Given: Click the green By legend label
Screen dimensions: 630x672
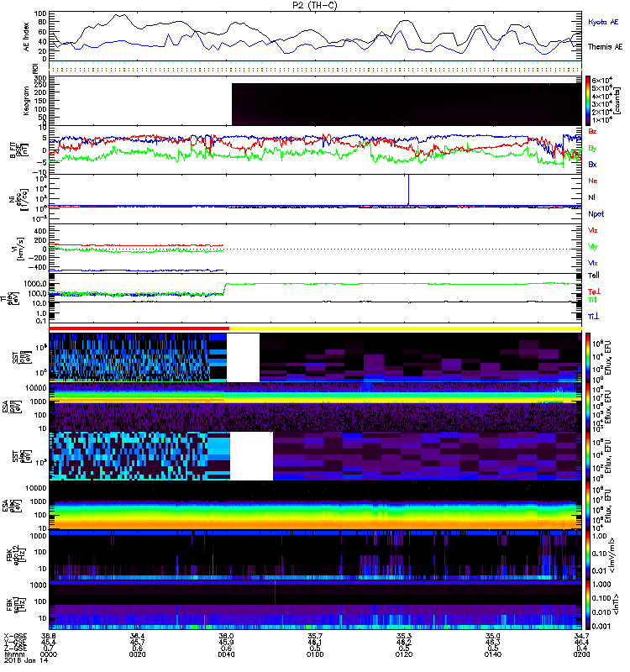Looking at the screenshot, I should 592,148.
